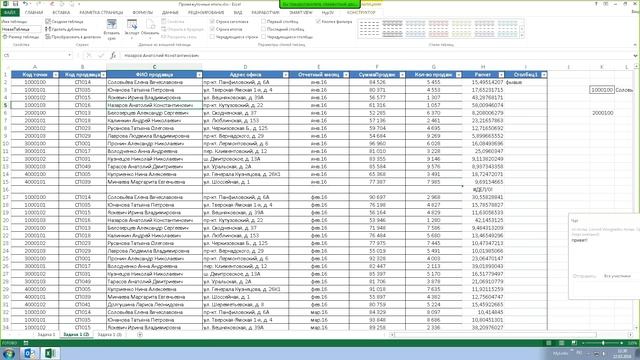Click the Обновить (refresh) icon
Viewport: 640px width, 360px height.
tap(150, 24)
